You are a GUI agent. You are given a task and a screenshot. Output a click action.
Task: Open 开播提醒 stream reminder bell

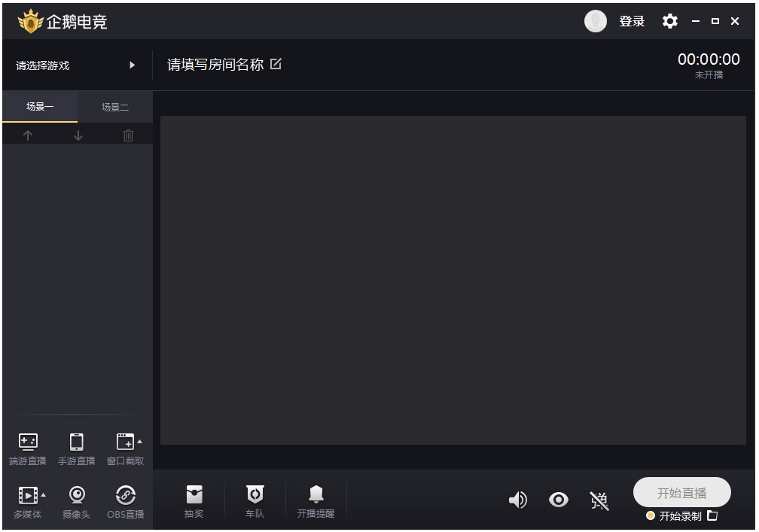coord(316,502)
